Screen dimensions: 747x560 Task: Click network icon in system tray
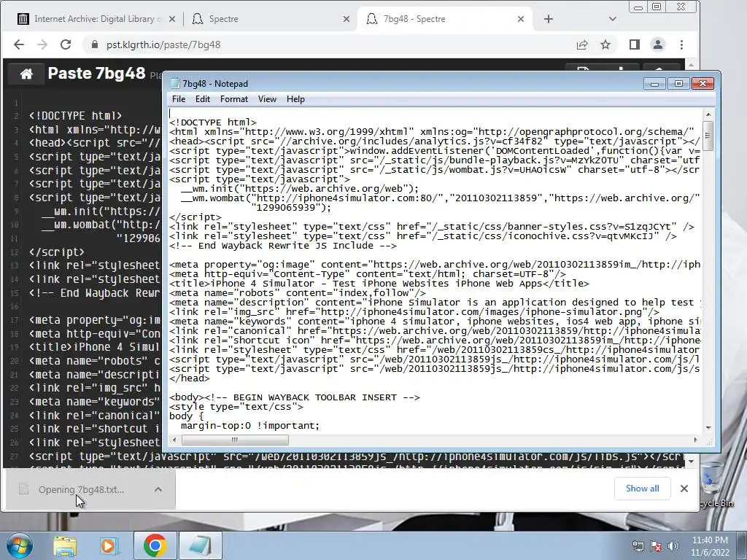pyautogui.click(x=638, y=546)
